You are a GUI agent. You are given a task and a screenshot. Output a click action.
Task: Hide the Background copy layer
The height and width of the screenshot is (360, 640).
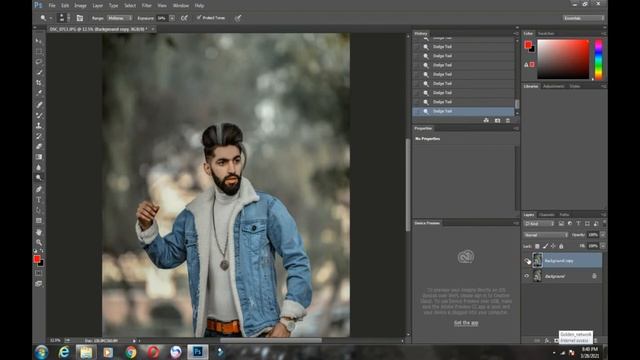tap(527, 261)
